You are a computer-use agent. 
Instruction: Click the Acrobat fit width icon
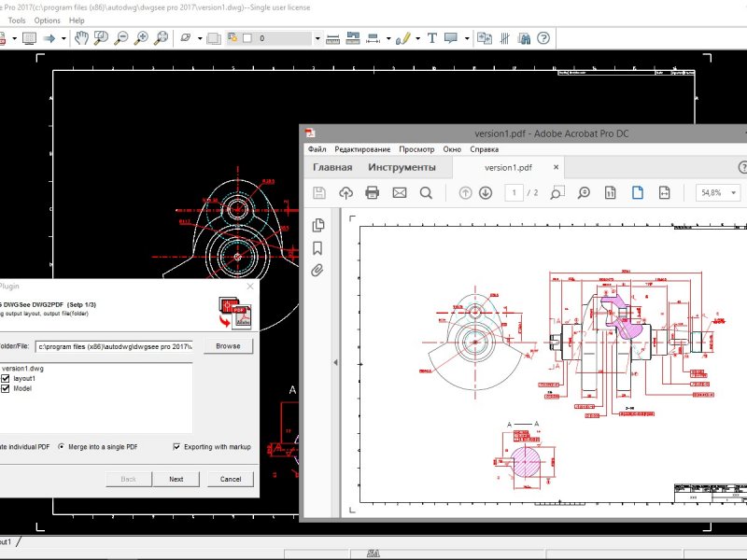(664, 193)
